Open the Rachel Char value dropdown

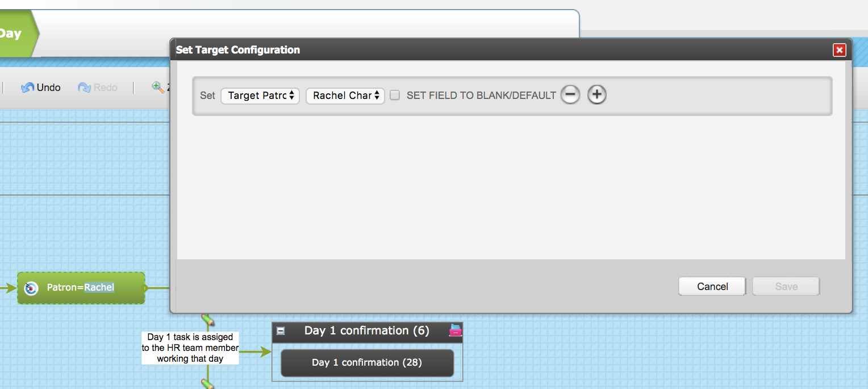(345, 96)
